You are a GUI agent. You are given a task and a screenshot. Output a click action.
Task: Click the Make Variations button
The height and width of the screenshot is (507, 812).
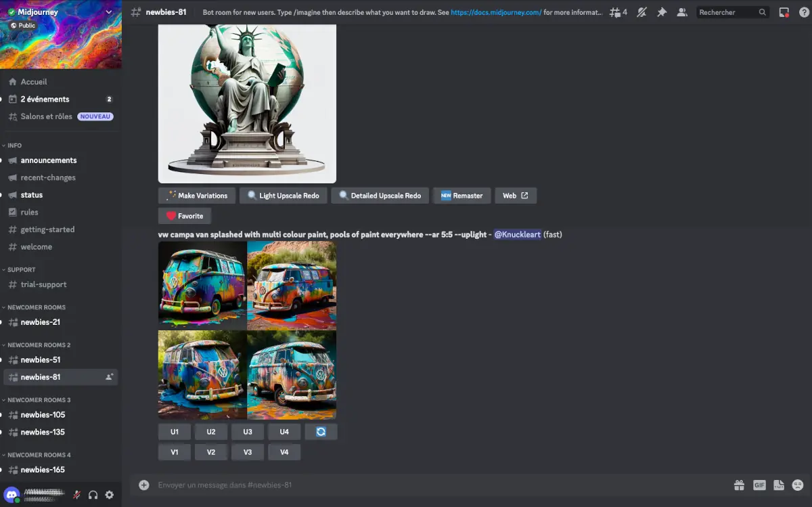pyautogui.click(x=198, y=196)
